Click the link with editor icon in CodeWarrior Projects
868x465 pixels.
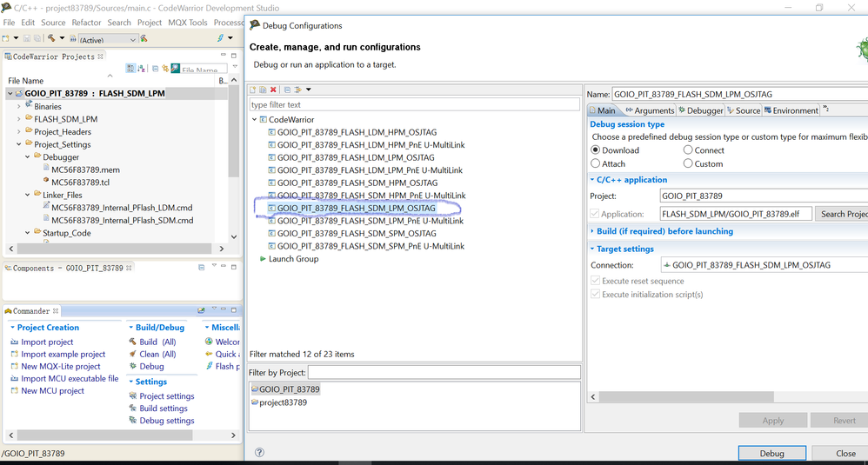(165, 69)
